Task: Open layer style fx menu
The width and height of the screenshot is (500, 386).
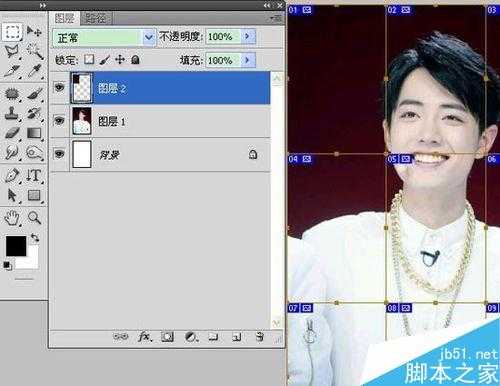Action: 145,337
